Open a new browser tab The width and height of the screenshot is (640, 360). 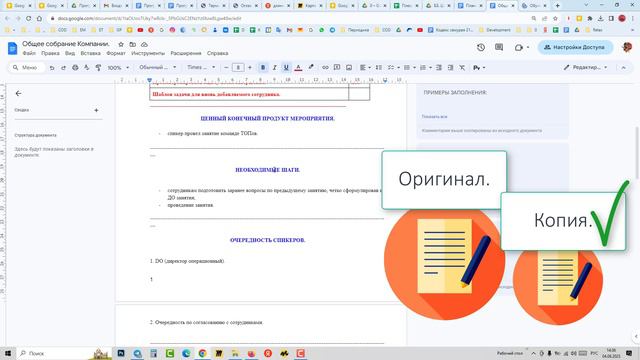point(558,6)
